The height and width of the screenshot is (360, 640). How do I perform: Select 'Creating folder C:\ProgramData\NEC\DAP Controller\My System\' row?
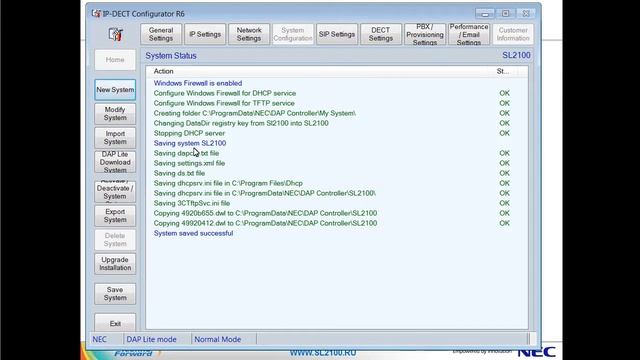[337, 113]
